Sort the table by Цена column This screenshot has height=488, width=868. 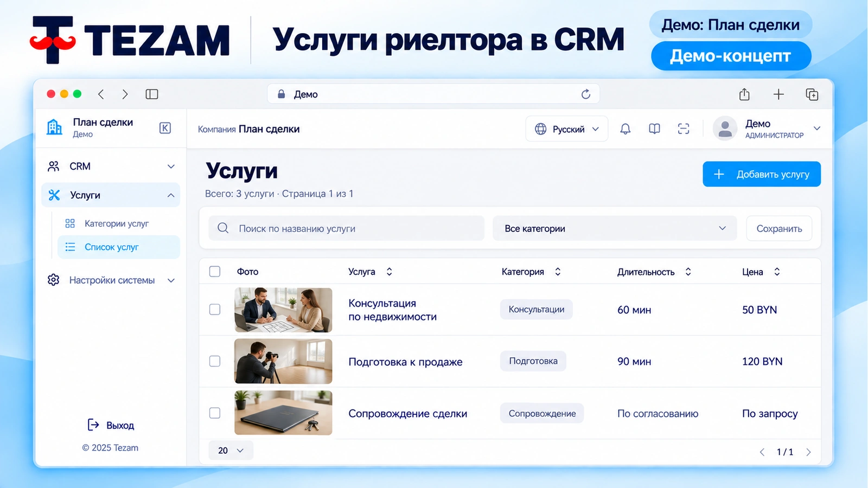pyautogui.click(x=777, y=272)
